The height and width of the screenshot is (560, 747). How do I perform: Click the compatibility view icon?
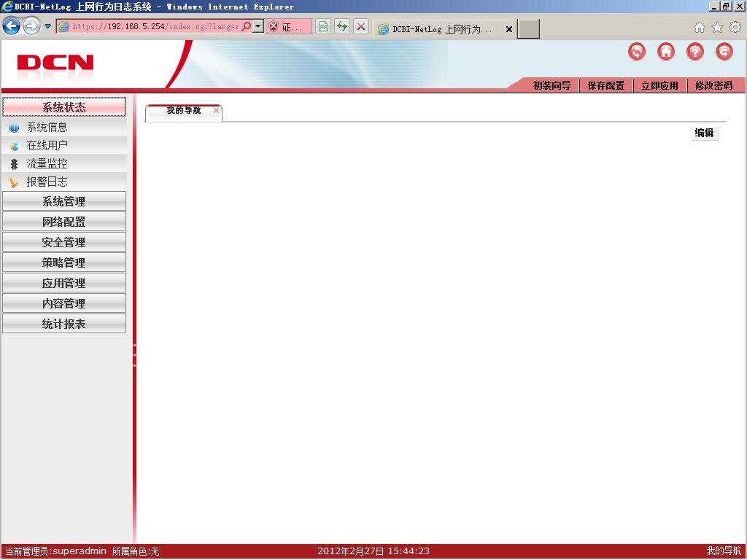tap(323, 27)
